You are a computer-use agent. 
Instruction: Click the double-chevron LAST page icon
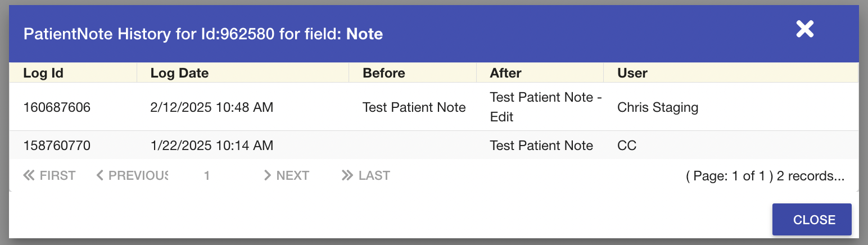(347, 176)
